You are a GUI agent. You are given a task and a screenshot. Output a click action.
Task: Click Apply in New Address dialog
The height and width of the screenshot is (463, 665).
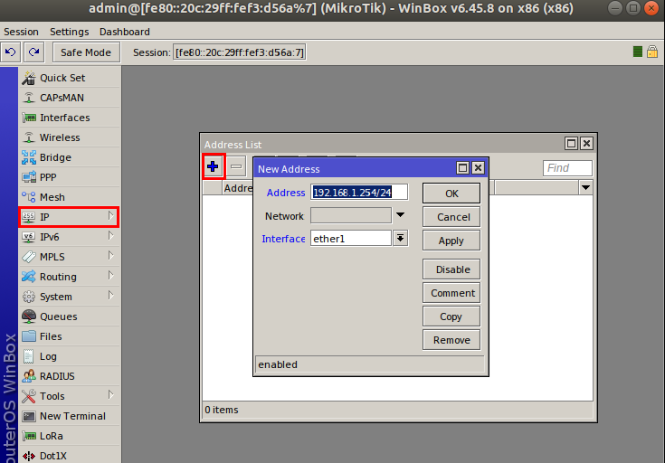[x=451, y=241]
